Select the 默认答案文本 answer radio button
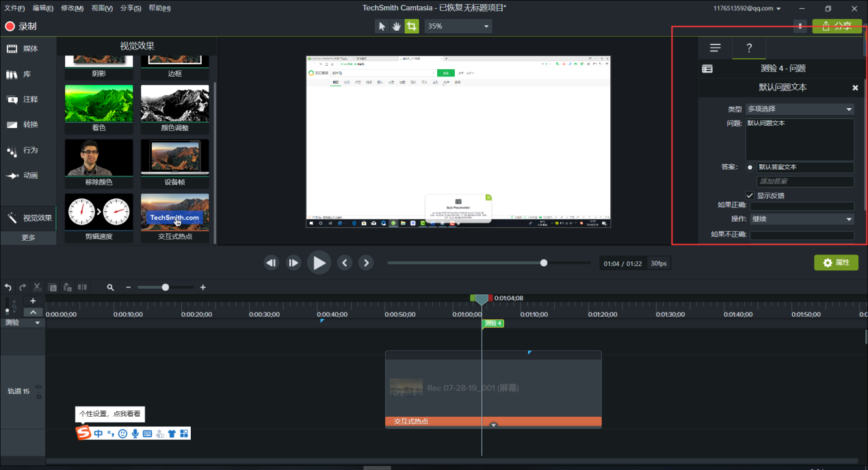 (x=750, y=167)
